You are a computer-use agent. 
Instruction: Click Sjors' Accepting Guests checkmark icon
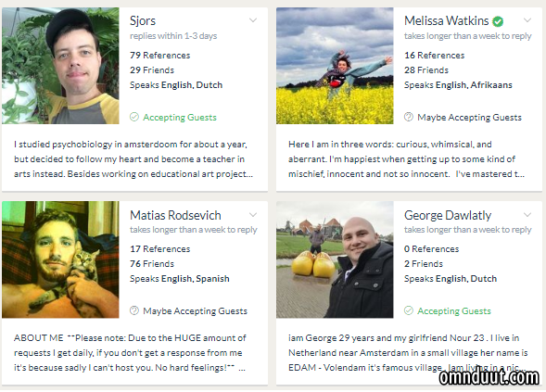point(134,117)
